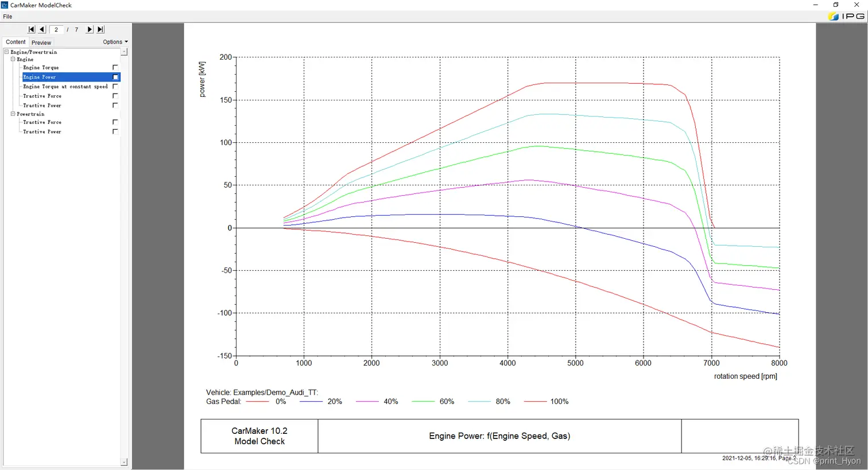
Task: Select Engine Torque tree item
Action: 41,68
